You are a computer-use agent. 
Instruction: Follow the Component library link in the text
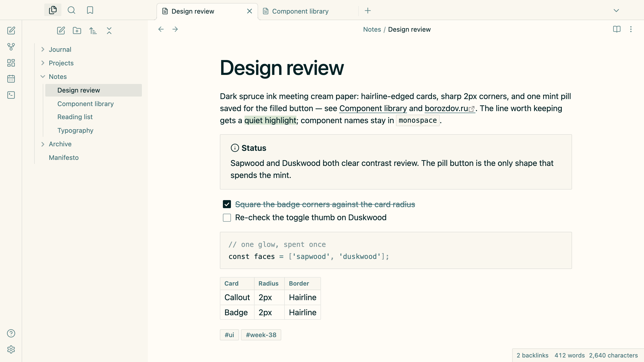pos(373,108)
